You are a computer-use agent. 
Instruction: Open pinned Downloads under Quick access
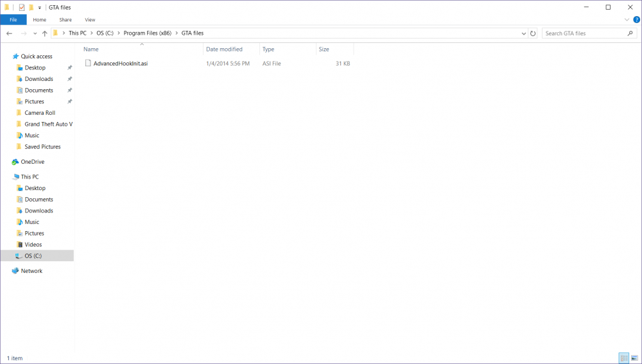point(39,78)
